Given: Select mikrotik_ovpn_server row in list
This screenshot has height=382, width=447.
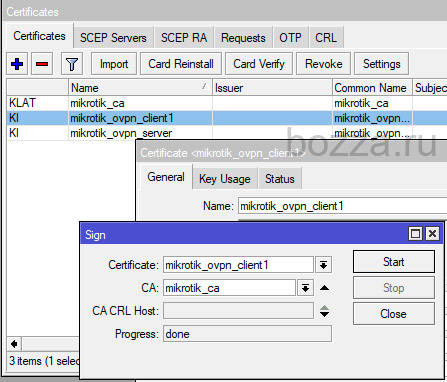Looking at the screenshot, I should pyautogui.click(x=227, y=133).
